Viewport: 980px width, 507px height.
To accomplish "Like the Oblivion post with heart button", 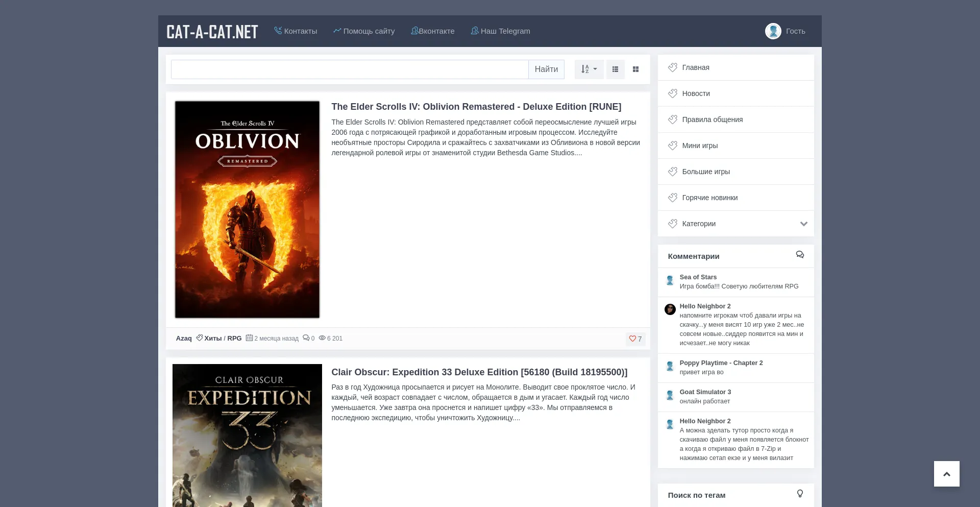I will (x=635, y=339).
